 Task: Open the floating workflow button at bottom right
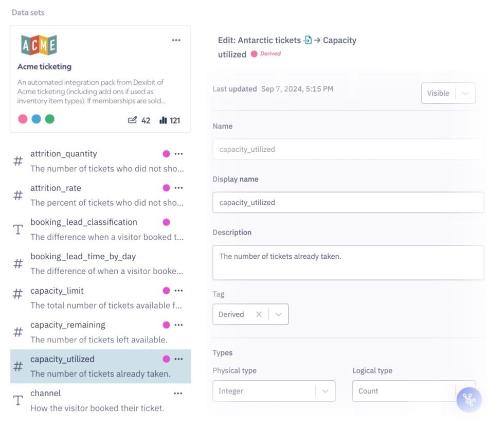(469, 400)
